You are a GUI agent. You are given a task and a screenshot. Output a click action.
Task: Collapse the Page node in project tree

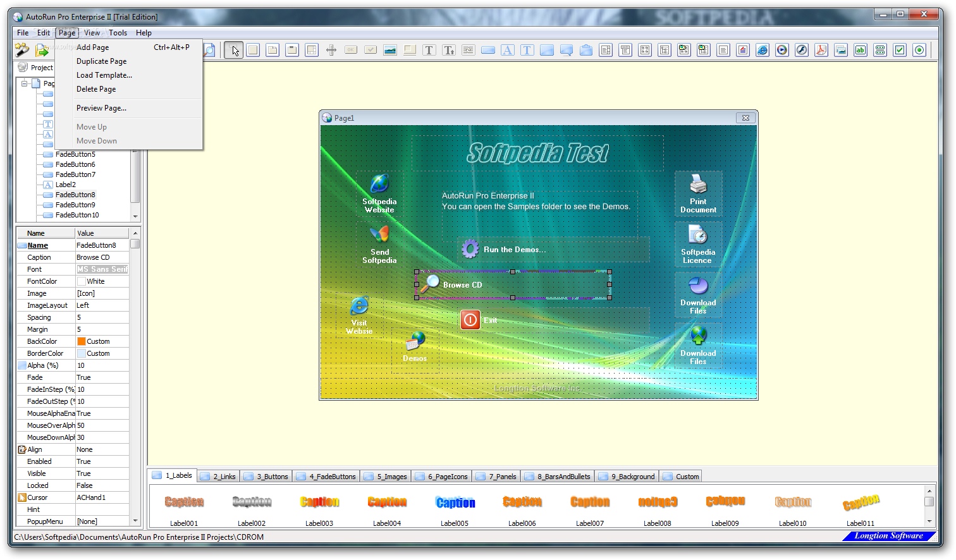[x=25, y=83]
